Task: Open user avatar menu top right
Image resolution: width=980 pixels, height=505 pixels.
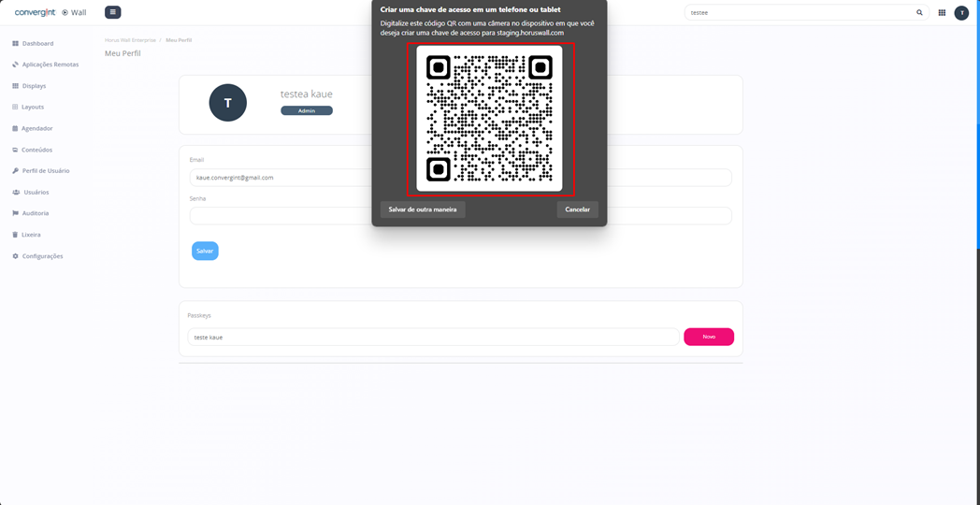Action: 961,12
